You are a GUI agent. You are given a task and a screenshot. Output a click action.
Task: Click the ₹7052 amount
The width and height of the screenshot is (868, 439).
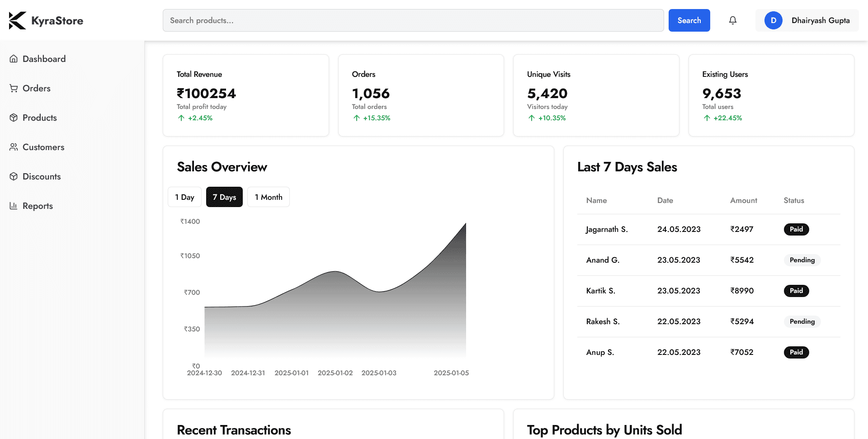point(741,352)
